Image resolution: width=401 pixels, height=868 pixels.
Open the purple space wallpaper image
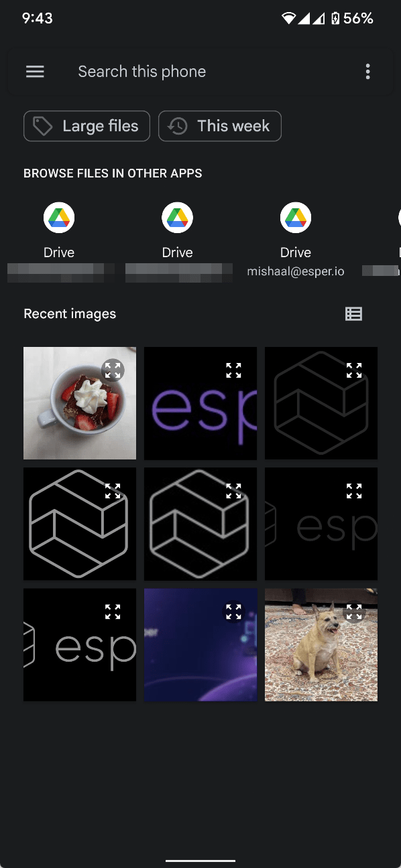[200, 645]
